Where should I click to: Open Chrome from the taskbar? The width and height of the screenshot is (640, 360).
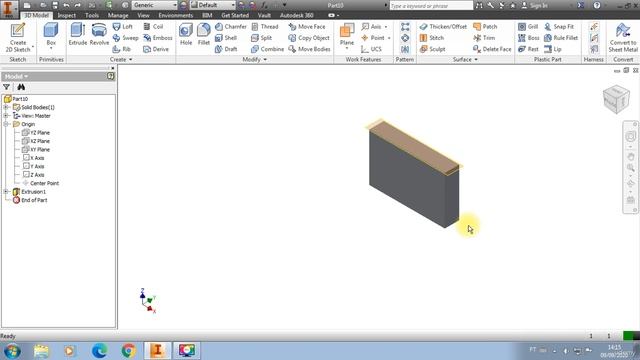tap(129, 351)
